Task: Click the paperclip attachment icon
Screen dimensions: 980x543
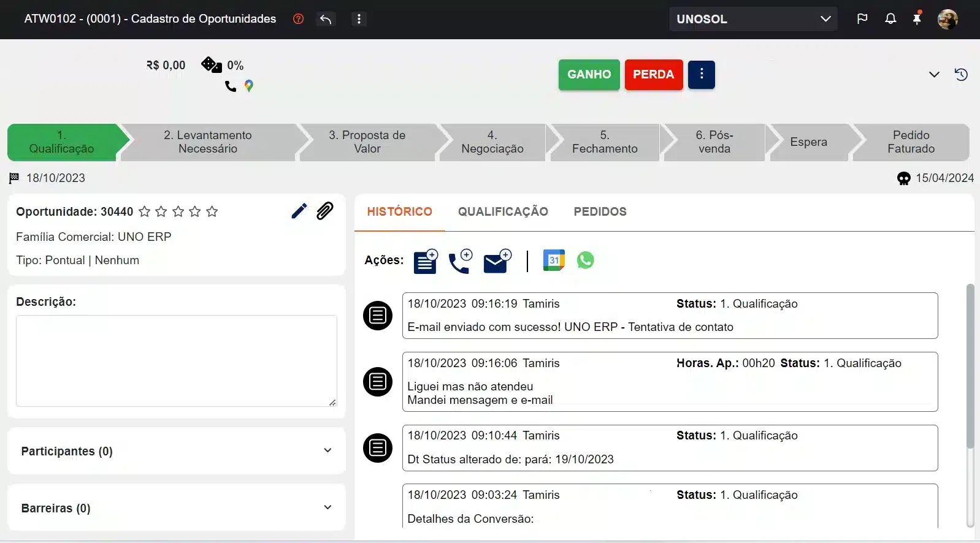Action: click(325, 211)
